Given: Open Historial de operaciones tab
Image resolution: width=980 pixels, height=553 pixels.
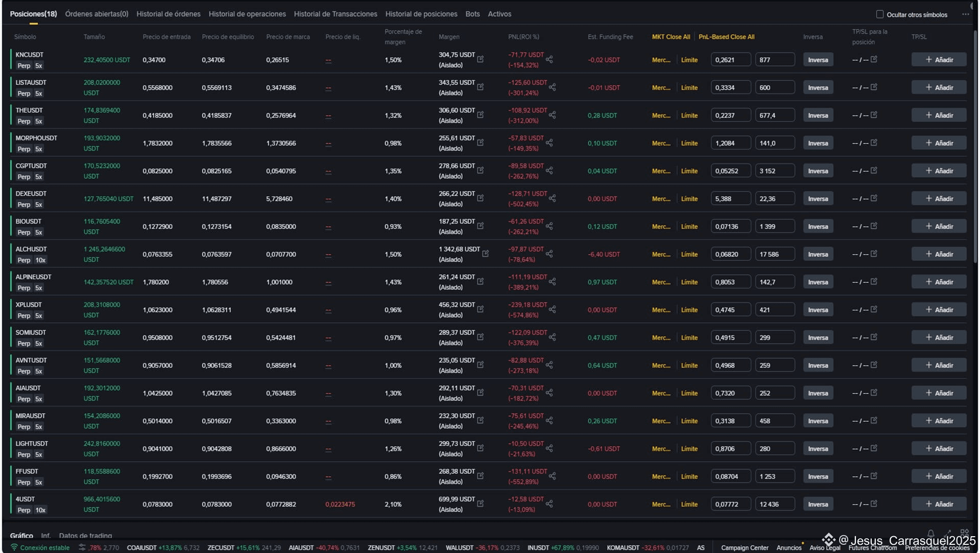Looking at the screenshot, I should [x=247, y=14].
